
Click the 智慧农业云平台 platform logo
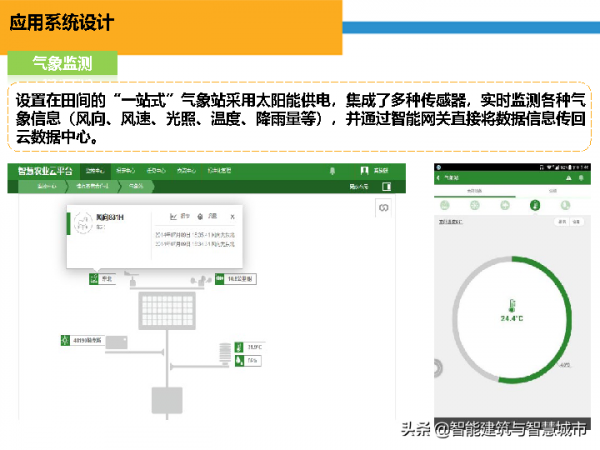45,171
